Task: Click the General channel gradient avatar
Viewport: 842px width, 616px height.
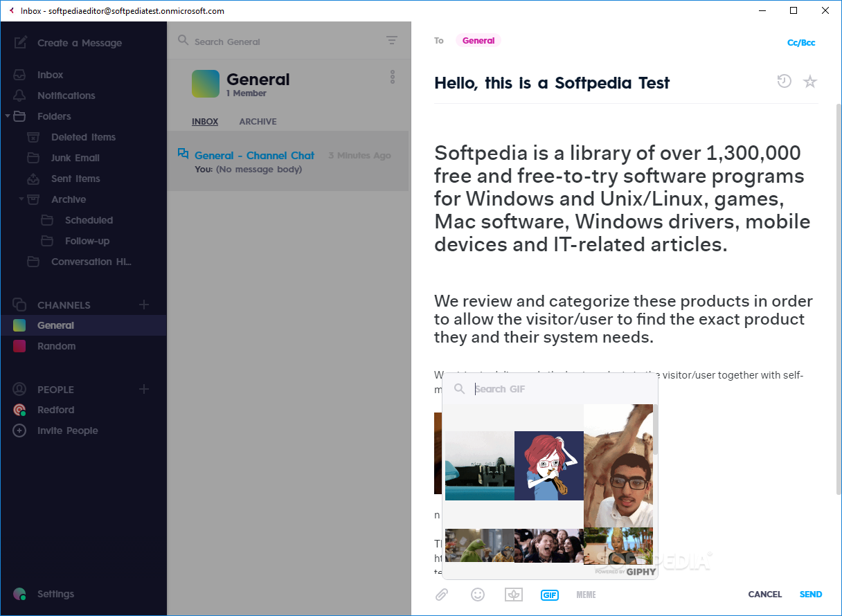Action: 206,84
